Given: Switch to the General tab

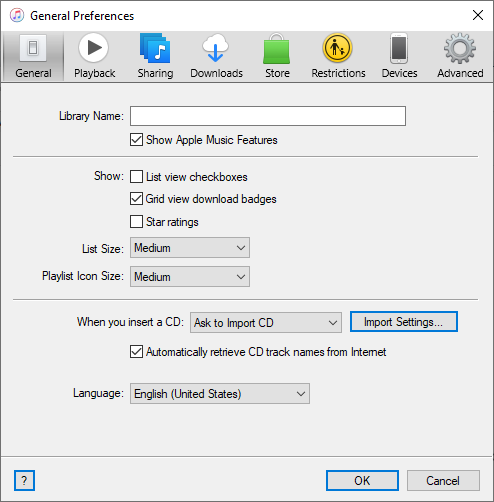Looking at the screenshot, I should pos(33,56).
